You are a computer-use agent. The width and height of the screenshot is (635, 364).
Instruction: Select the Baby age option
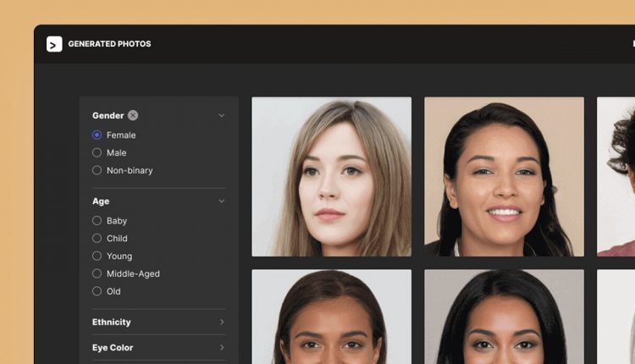[97, 221]
